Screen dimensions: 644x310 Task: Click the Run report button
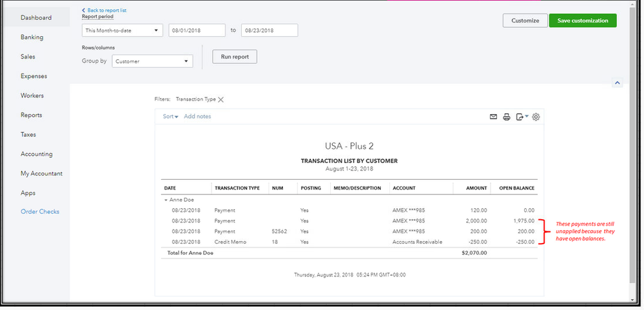tap(235, 57)
